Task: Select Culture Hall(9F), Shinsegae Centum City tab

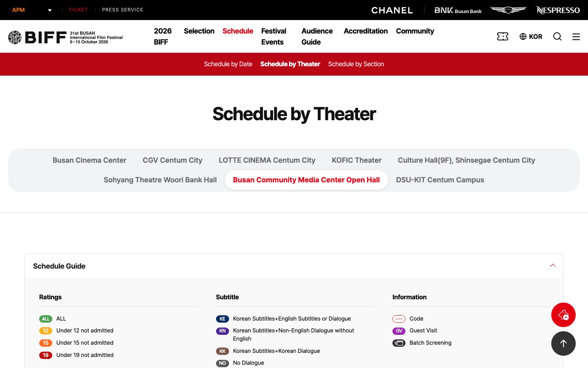Action: (x=466, y=160)
